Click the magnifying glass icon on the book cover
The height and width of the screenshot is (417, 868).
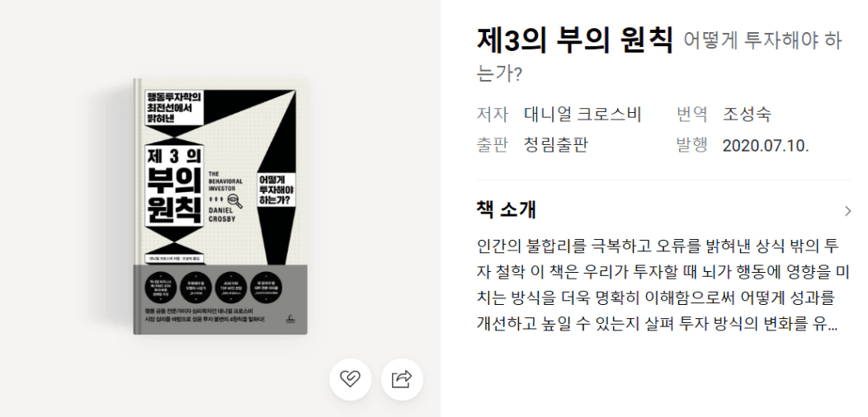[x=234, y=201]
